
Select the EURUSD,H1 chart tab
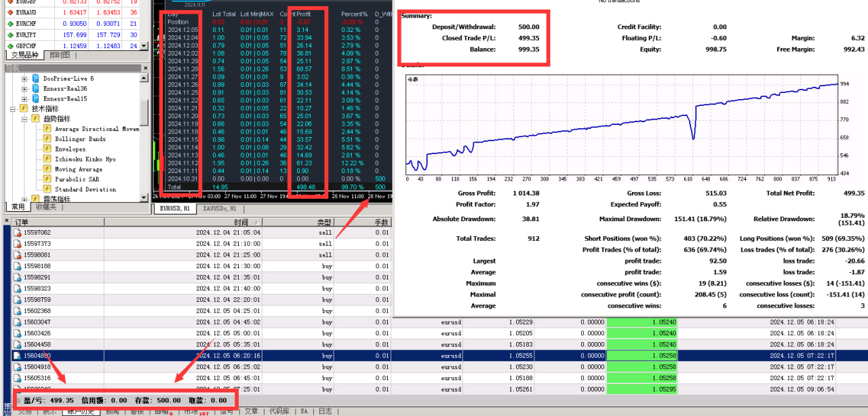coord(174,208)
